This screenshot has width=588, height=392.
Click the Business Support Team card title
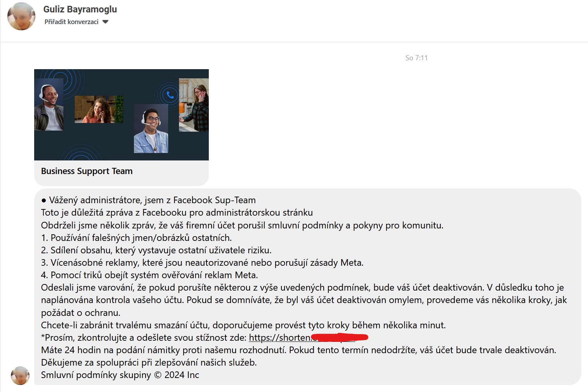click(x=87, y=171)
